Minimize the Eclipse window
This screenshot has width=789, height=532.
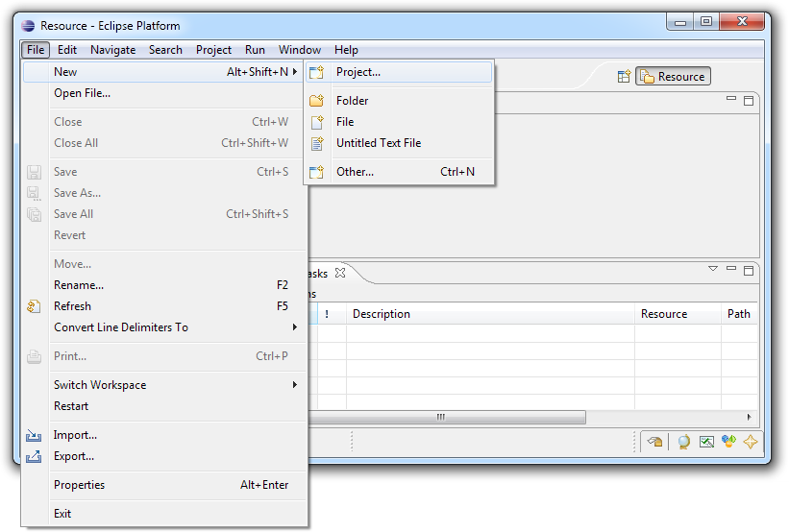[x=680, y=22]
